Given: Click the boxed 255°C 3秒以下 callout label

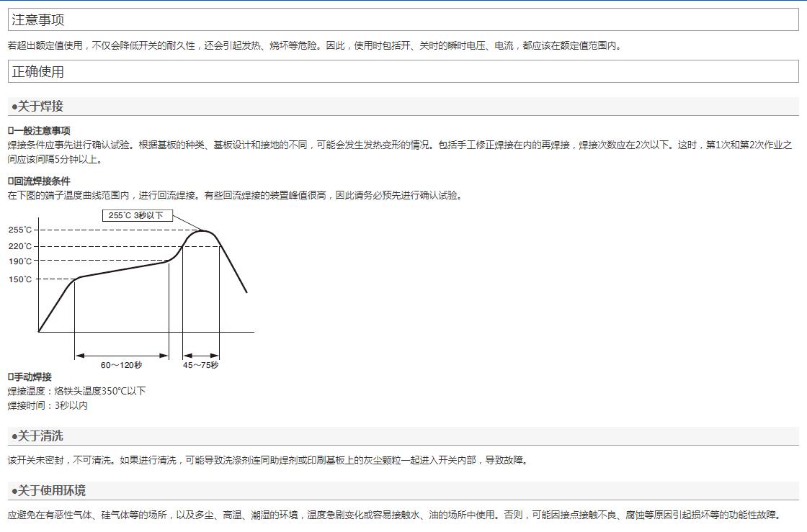Looking at the screenshot, I should click(x=137, y=215).
